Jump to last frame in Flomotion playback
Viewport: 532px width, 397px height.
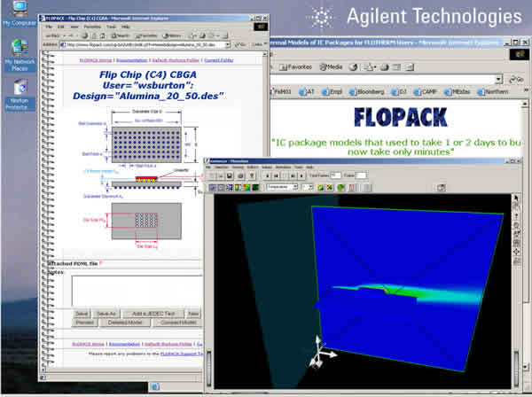301,175
